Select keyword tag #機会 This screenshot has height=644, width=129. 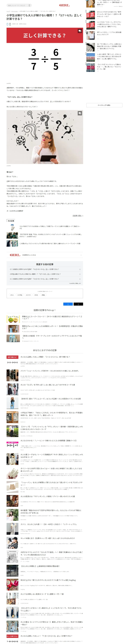point(43,295)
